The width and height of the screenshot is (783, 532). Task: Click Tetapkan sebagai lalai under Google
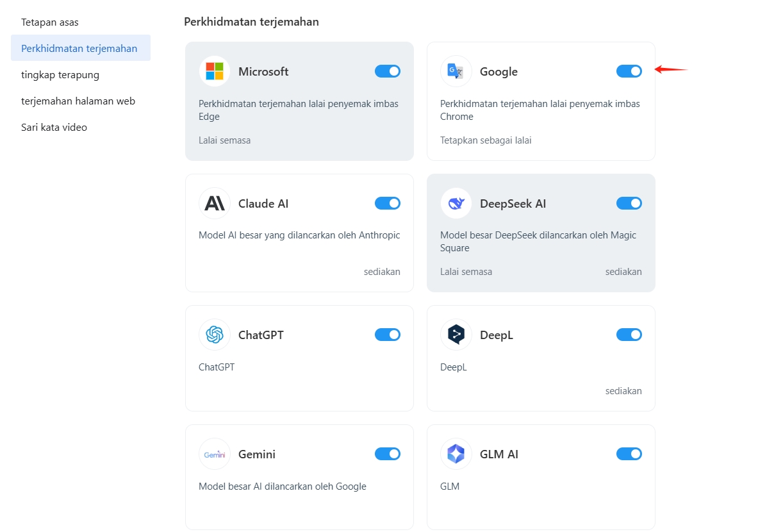tap(486, 140)
